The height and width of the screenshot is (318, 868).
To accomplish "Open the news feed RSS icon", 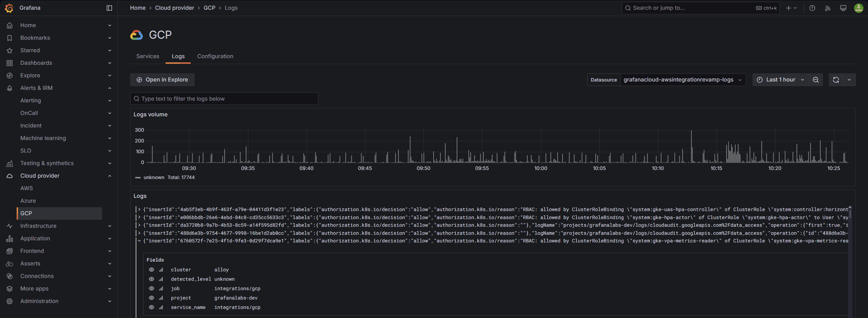I will 828,8.
